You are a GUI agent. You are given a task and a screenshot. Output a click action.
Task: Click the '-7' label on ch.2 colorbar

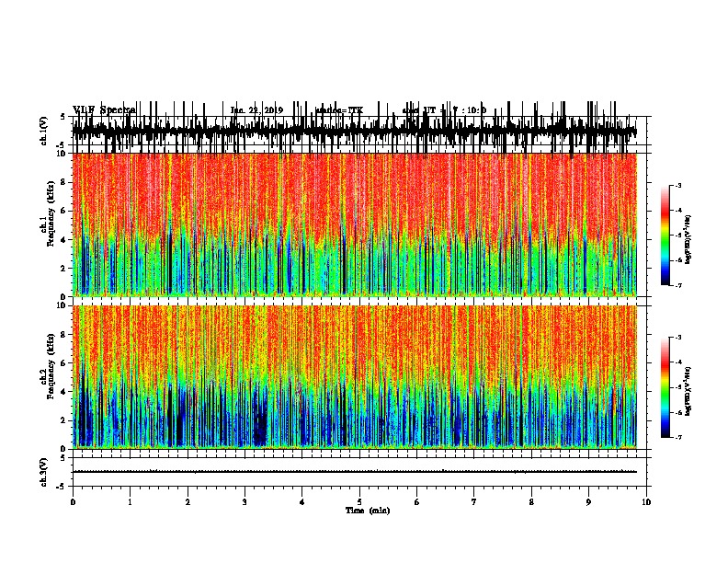coord(677,437)
